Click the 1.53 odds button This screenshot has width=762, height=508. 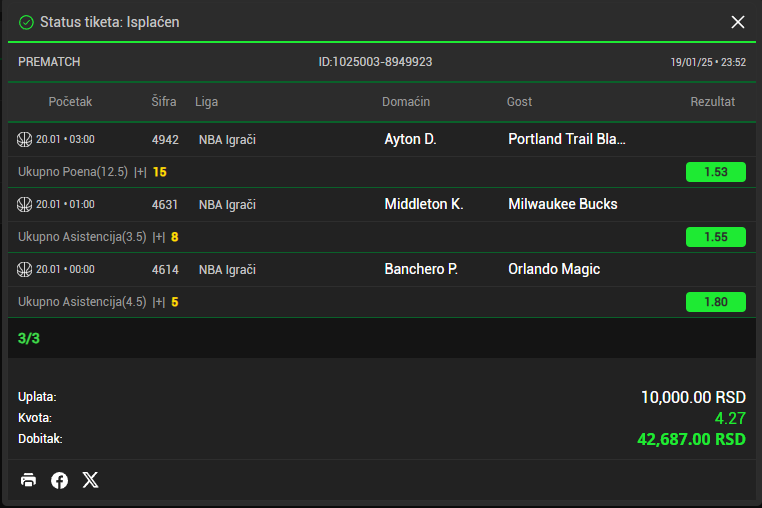click(x=715, y=172)
